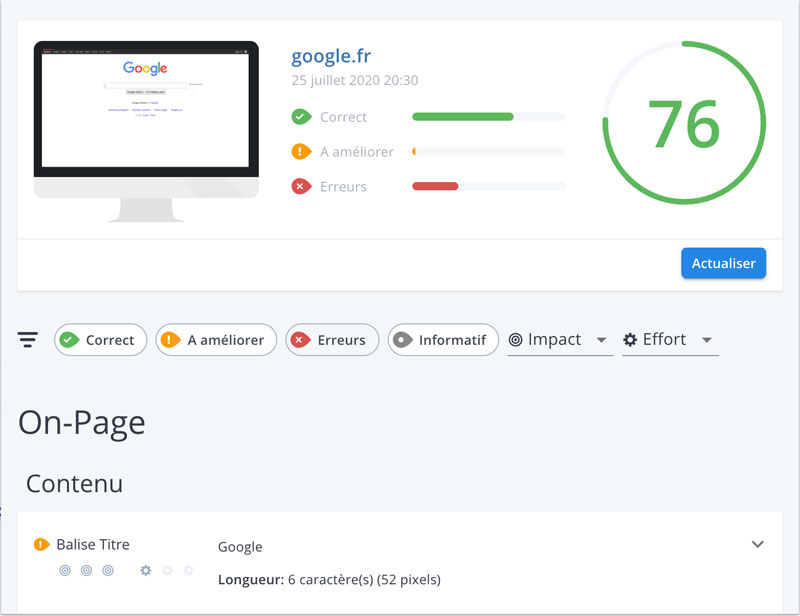Toggle the Correct filter chip
800x616 pixels.
point(101,340)
